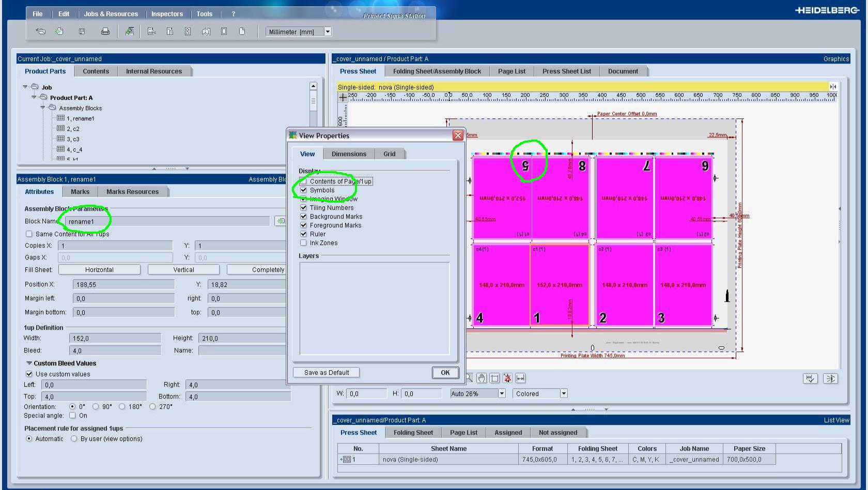
Task: Click the Block Name input field
Action: [x=167, y=221]
